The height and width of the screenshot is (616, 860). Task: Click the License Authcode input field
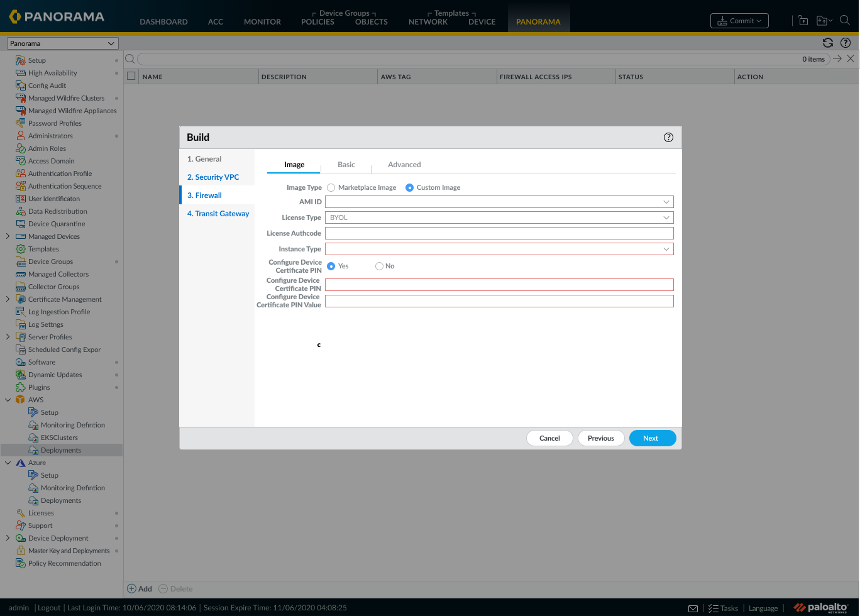[x=499, y=233]
